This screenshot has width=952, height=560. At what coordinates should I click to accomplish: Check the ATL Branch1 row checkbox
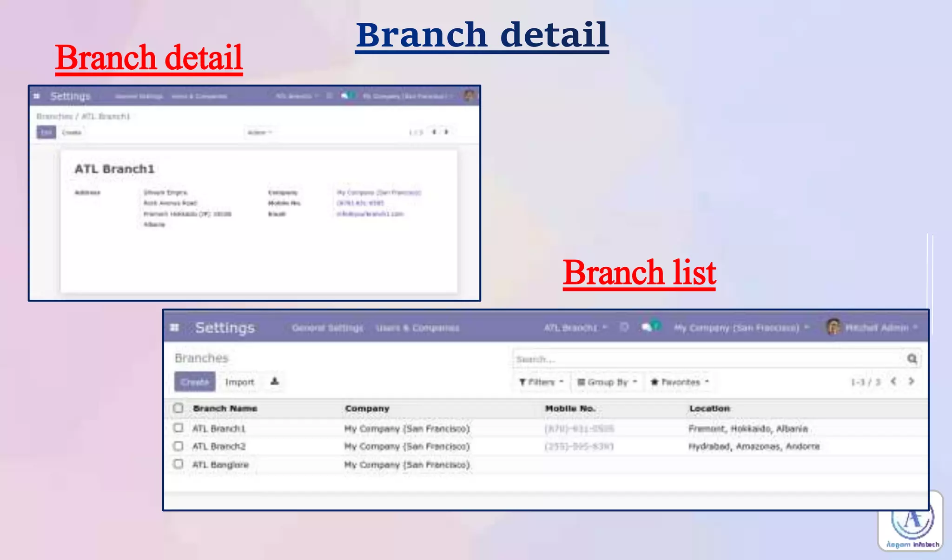pos(178,428)
